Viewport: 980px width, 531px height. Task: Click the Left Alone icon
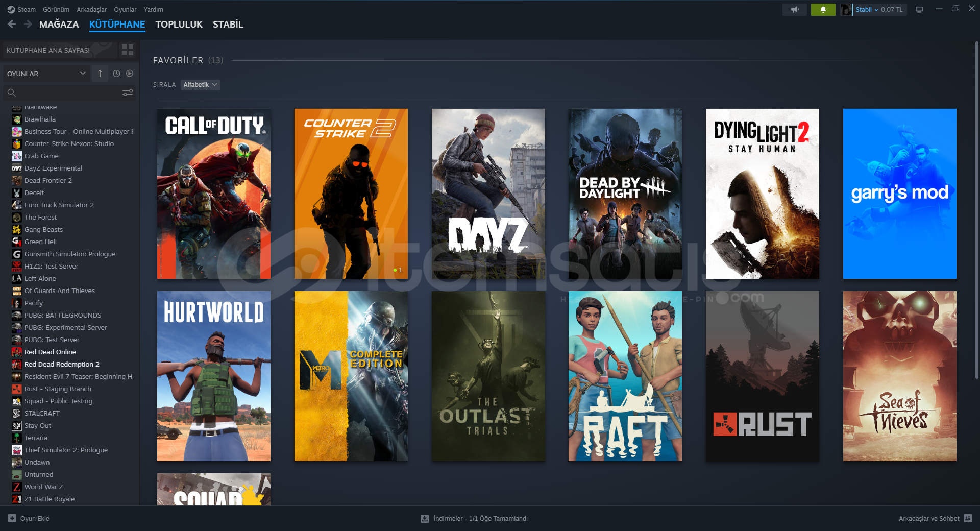(17, 278)
